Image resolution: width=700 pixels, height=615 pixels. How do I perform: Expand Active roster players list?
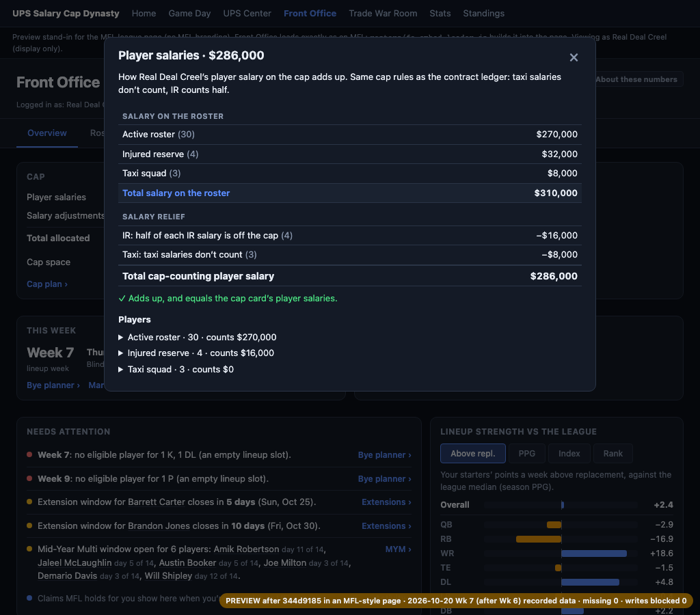(198, 338)
